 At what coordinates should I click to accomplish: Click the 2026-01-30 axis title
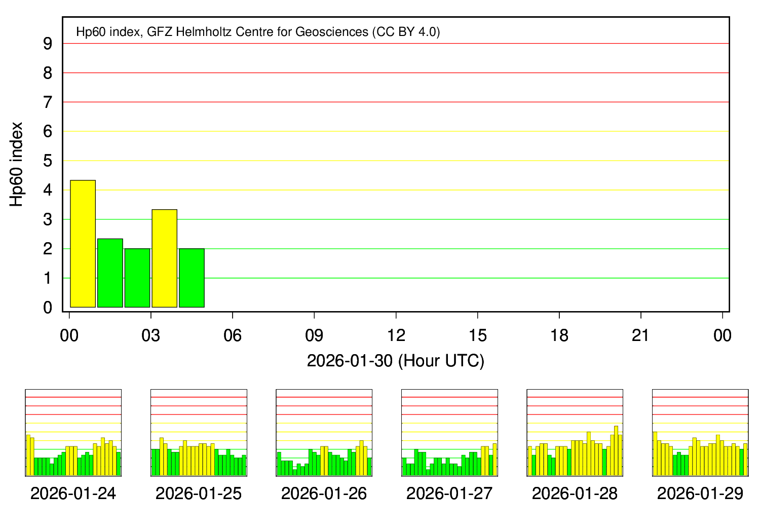[396, 361]
